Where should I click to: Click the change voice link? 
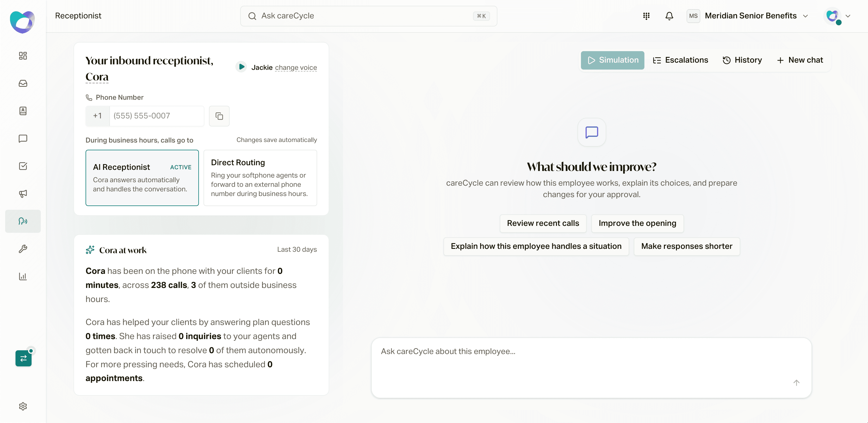click(x=296, y=68)
